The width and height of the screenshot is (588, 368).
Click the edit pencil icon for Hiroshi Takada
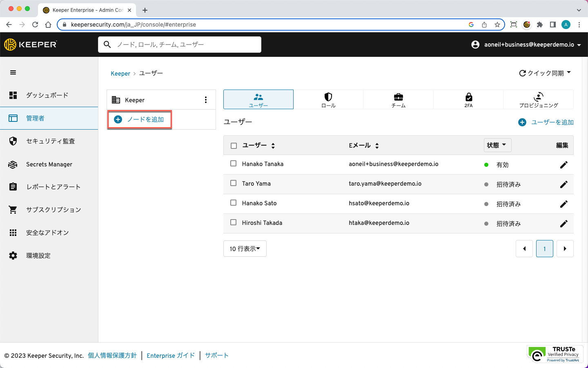[563, 224]
